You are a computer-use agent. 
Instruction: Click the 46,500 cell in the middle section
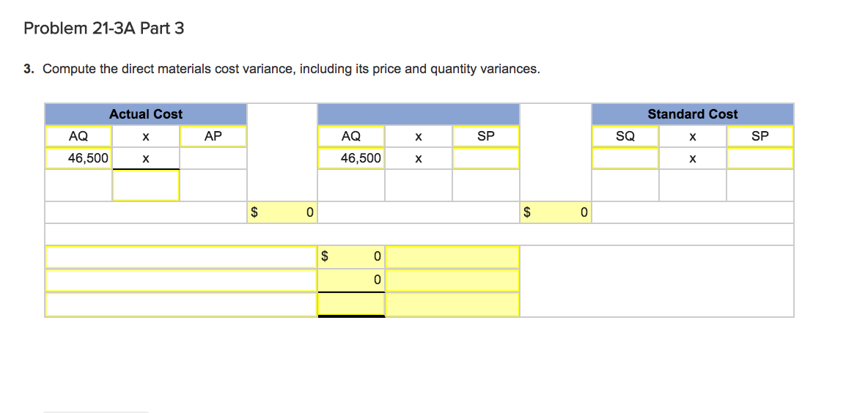(x=351, y=158)
